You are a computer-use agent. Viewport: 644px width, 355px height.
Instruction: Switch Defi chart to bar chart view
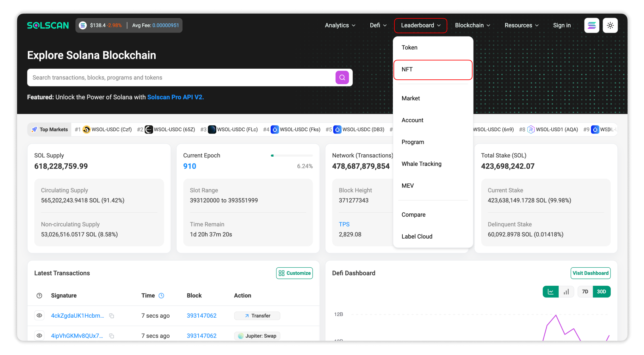point(567,291)
